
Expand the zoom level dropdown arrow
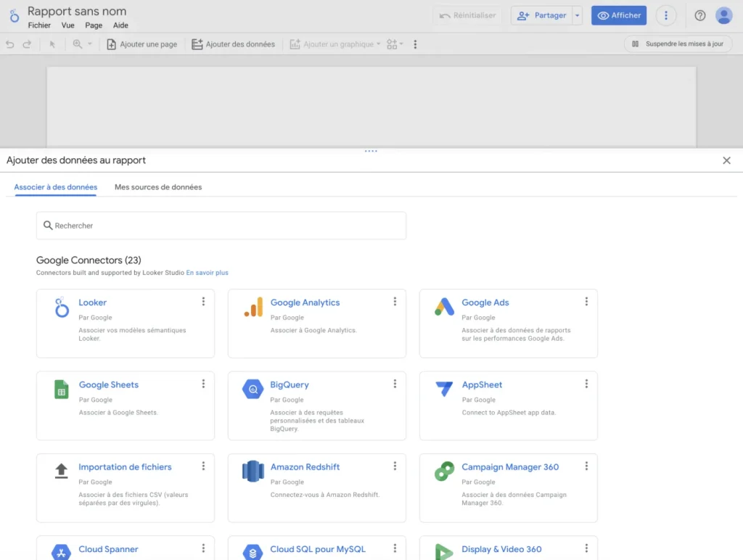(89, 44)
